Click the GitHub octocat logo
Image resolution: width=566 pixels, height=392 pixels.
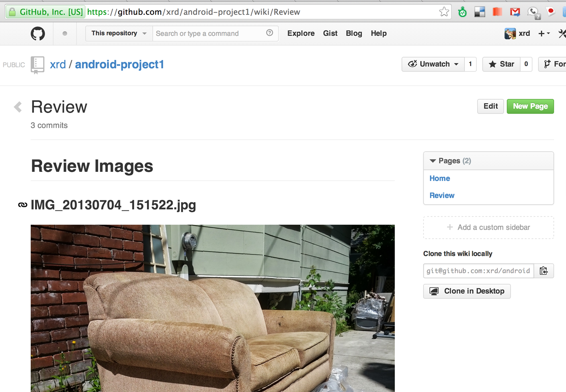tap(38, 34)
